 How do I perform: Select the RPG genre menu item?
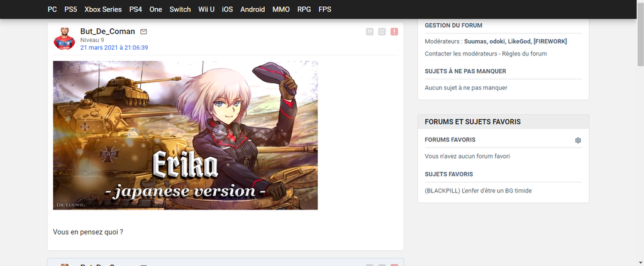point(304,9)
